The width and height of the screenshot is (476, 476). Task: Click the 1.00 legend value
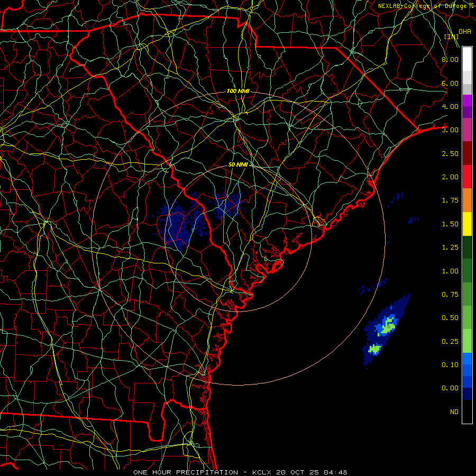[450, 271]
